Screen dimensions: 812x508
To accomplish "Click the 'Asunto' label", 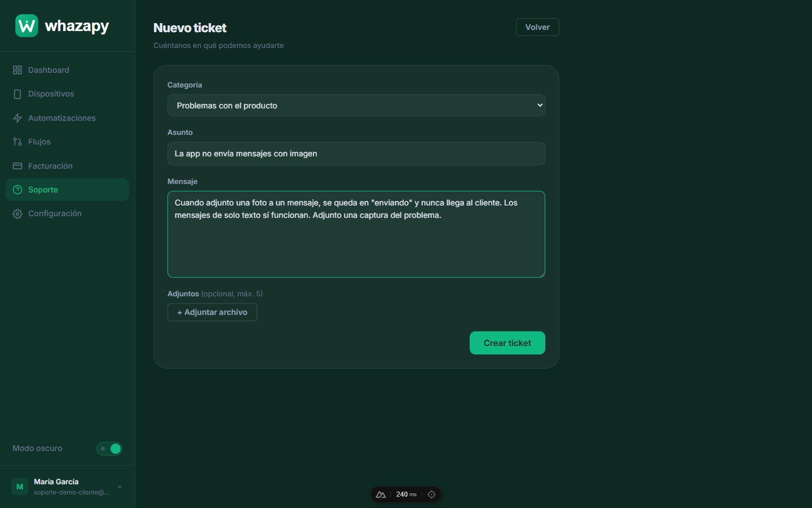I will coord(180,133).
